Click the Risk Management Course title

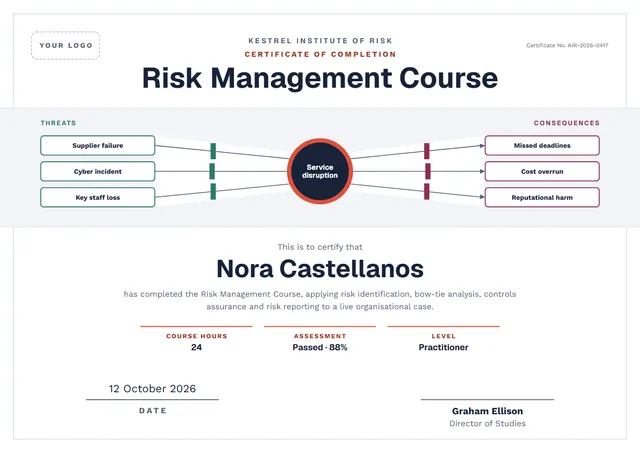tap(320, 78)
